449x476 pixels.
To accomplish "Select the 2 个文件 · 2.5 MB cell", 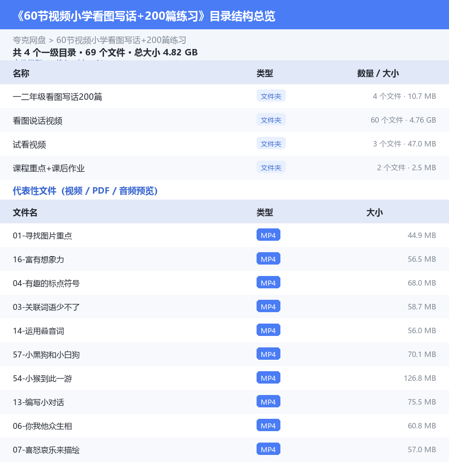I will 406,168.
